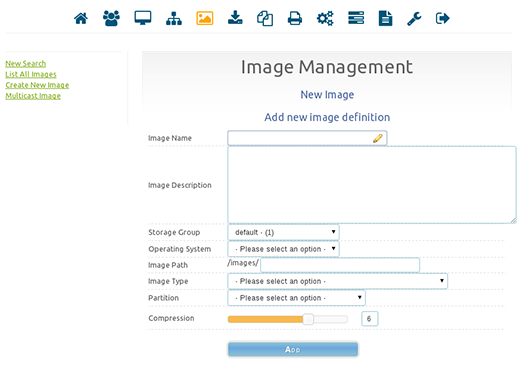Screen dimensions: 520x381
Task: Click the Image Description resize grip
Action: [x=513, y=220]
